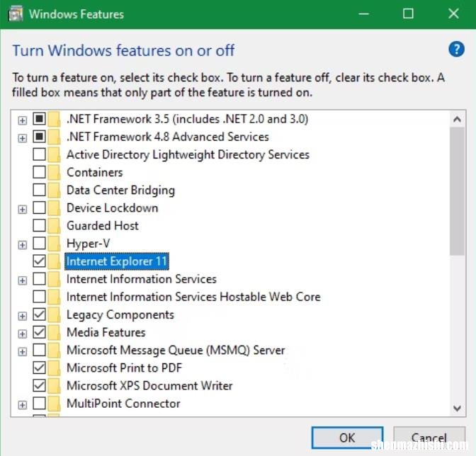
Task: Expand the Microsoft Message Queue Server node
Action: coord(22,352)
